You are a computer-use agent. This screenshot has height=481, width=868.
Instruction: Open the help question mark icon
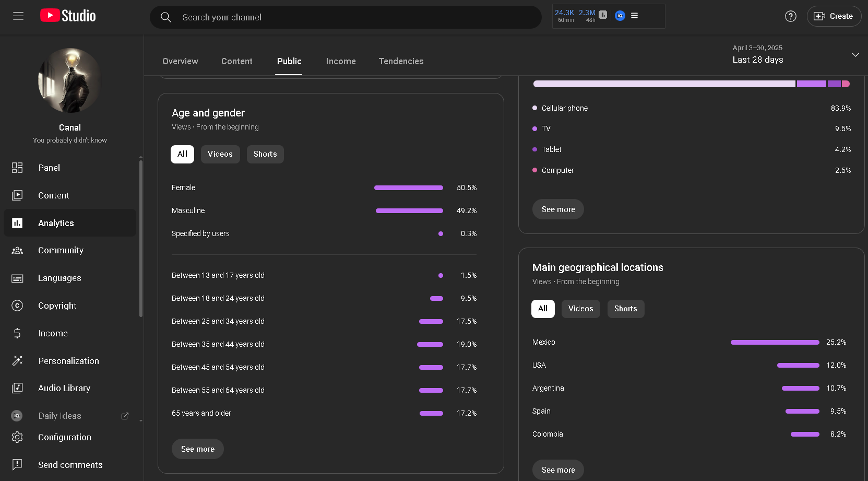(791, 16)
